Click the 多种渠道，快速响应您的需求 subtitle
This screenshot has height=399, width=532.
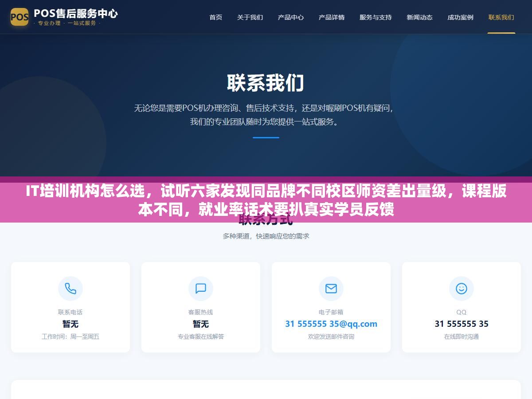click(266, 236)
